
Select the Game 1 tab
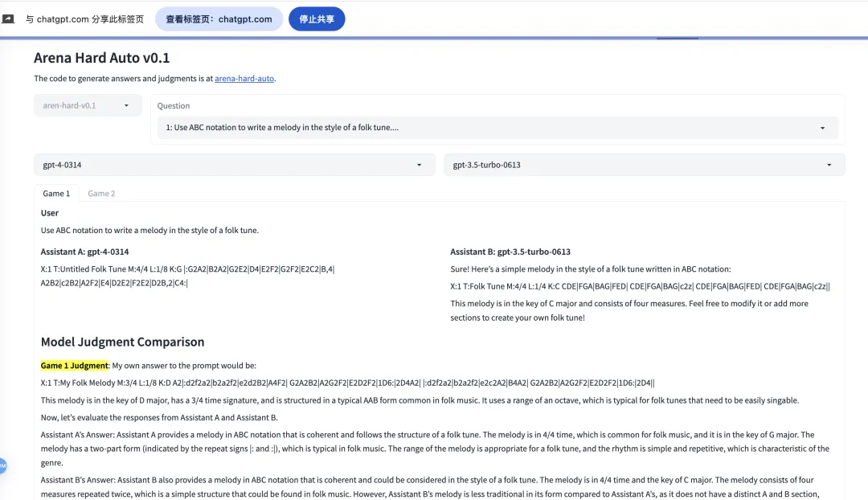[56, 193]
